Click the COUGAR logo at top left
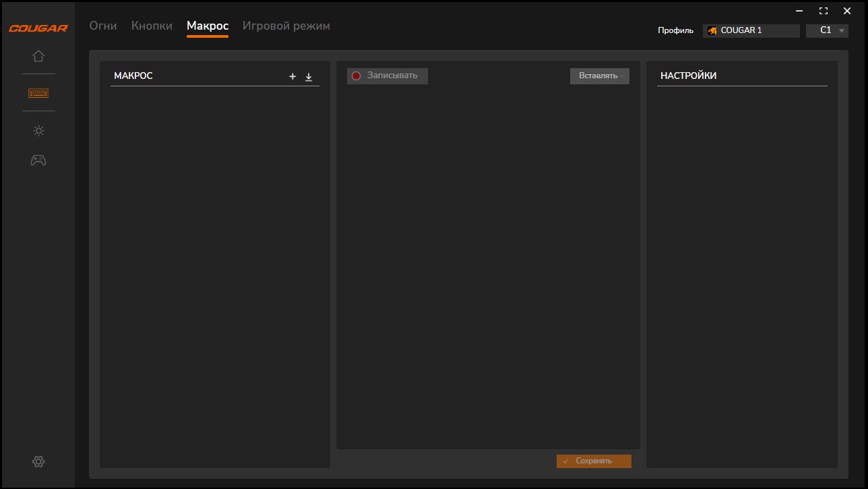The height and width of the screenshot is (489, 868). tap(38, 28)
